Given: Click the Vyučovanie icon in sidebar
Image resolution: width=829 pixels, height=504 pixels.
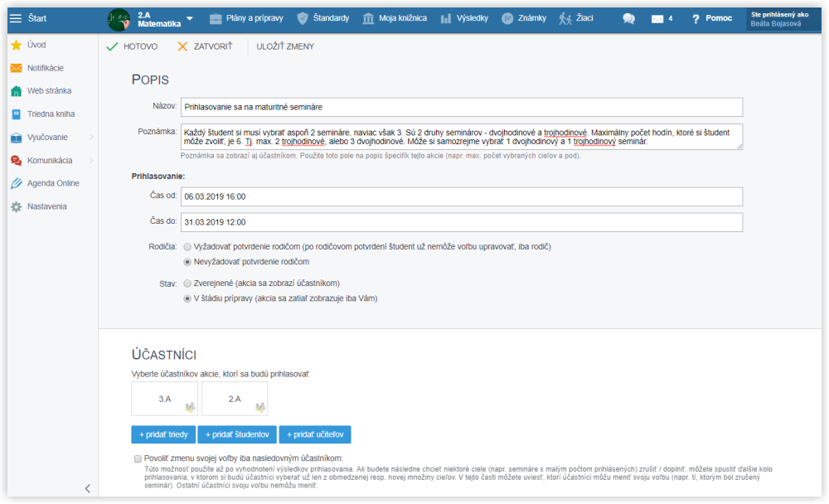Looking at the screenshot, I should click(x=17, y=138).
